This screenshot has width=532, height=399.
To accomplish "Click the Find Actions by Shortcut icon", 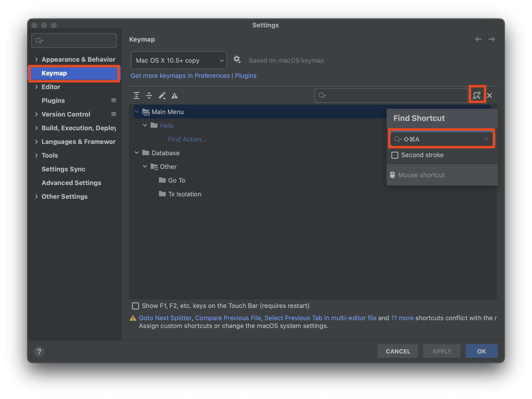I will [477, 95].
